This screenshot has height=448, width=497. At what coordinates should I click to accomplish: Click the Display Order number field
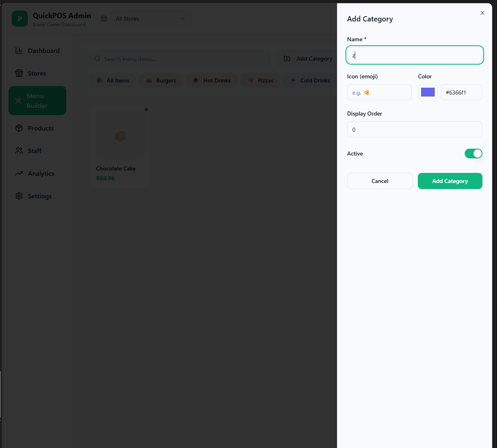tap(414, 130)
